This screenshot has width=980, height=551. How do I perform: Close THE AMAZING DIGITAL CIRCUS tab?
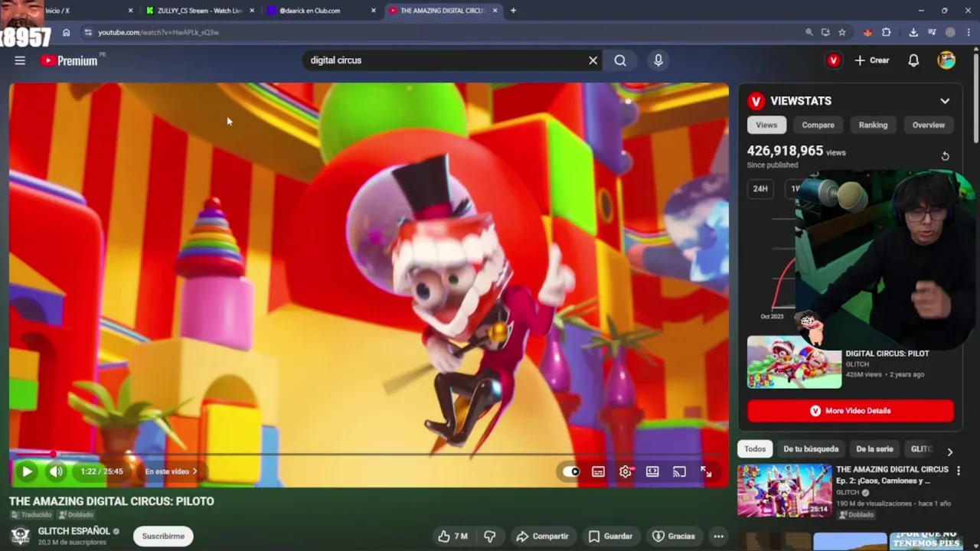click(x=495, y=11)
